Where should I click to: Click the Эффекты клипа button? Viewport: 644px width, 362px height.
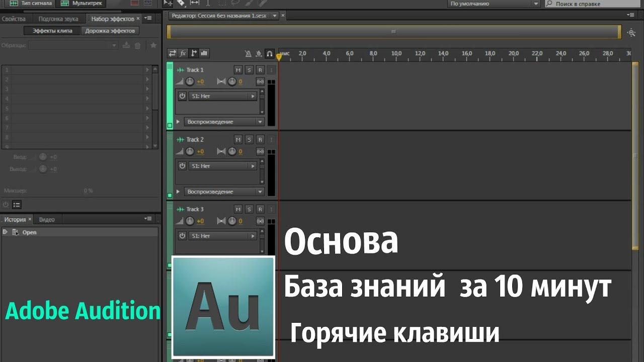point(52,31)
